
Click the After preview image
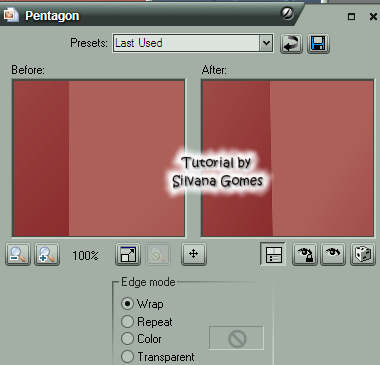pyautogui.click(x=288, y=158)
